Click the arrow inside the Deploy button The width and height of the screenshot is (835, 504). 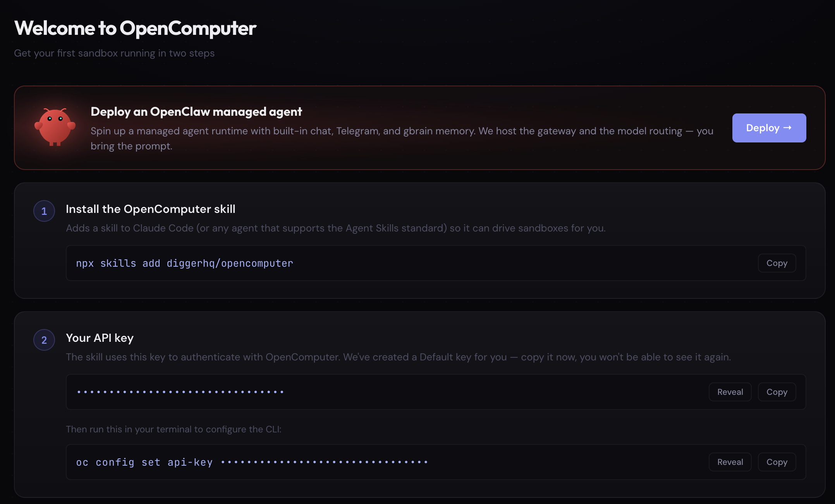coord(787,128)
